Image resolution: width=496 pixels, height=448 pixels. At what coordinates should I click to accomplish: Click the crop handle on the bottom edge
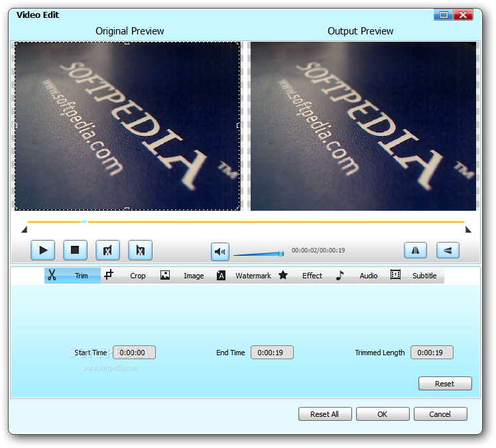point(127,209)
